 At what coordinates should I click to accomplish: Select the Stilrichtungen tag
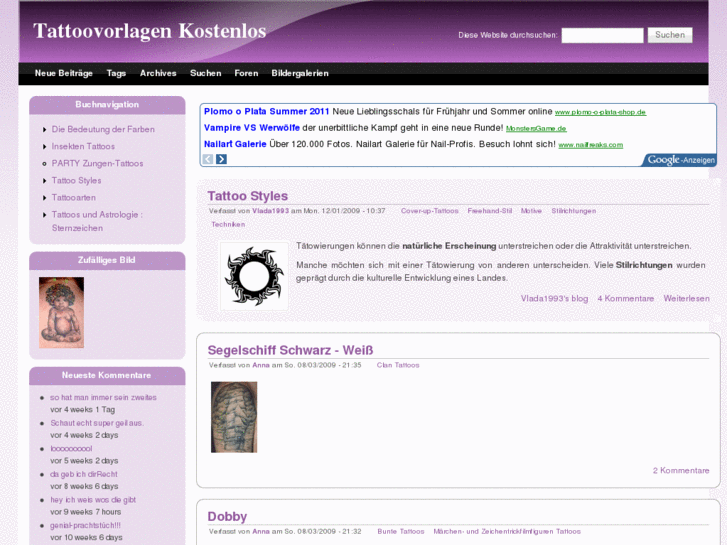(574, 211)
